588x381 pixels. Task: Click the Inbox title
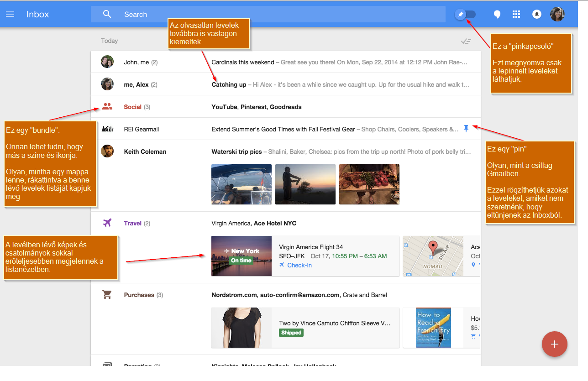click(37, 14)
